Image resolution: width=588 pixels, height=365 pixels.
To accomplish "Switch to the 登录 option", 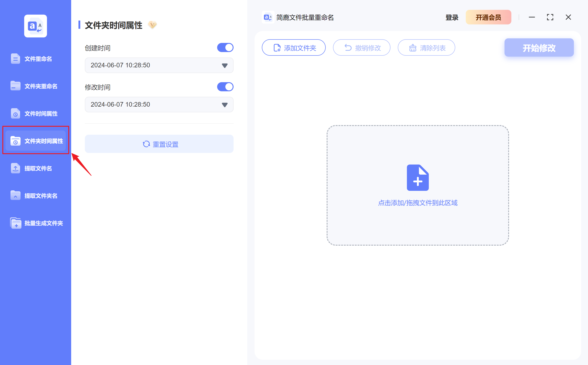I will [451, 17].
